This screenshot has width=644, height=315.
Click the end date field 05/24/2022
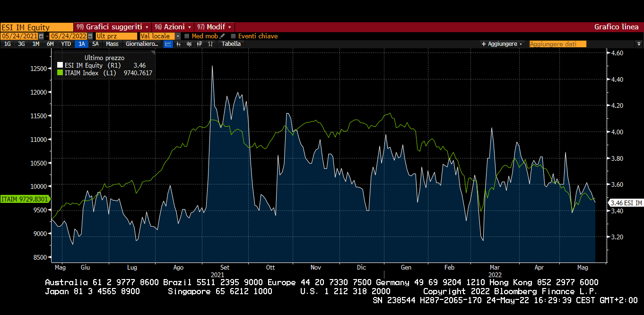[69, 36]
